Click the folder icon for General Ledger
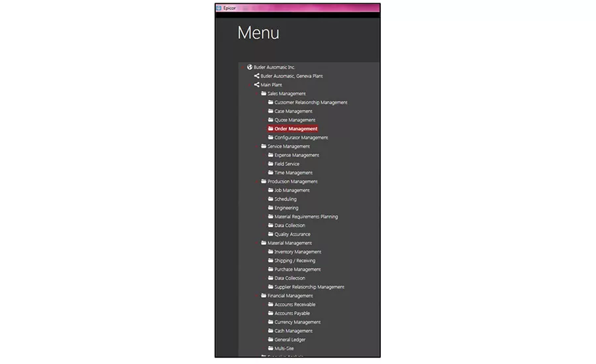This screenshot has width=596, height=364. click(x=271, y=340)
